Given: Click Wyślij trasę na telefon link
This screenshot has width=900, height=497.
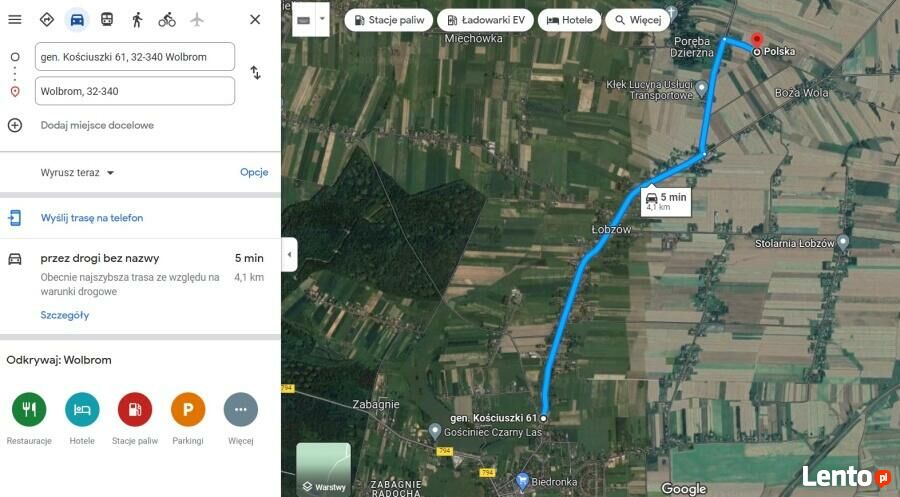Looking at the screenshot, I should pyautogui.click(x=92, y=218).
